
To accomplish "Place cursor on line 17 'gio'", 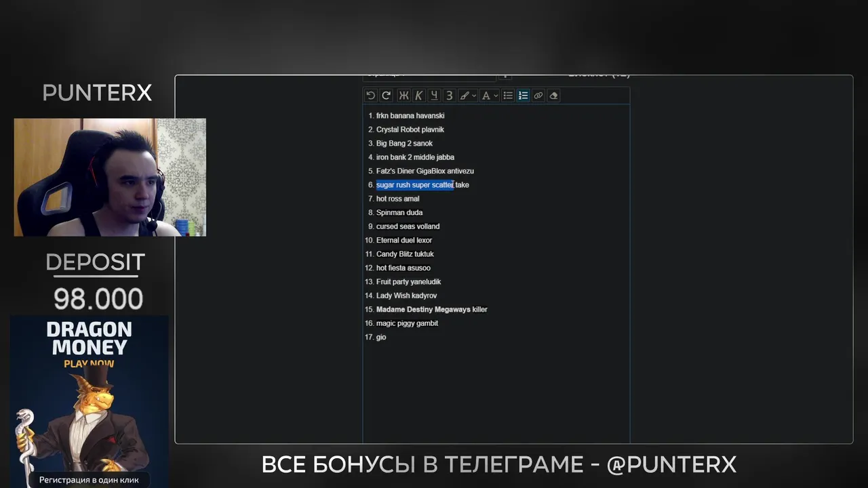I will coord(381,338).
